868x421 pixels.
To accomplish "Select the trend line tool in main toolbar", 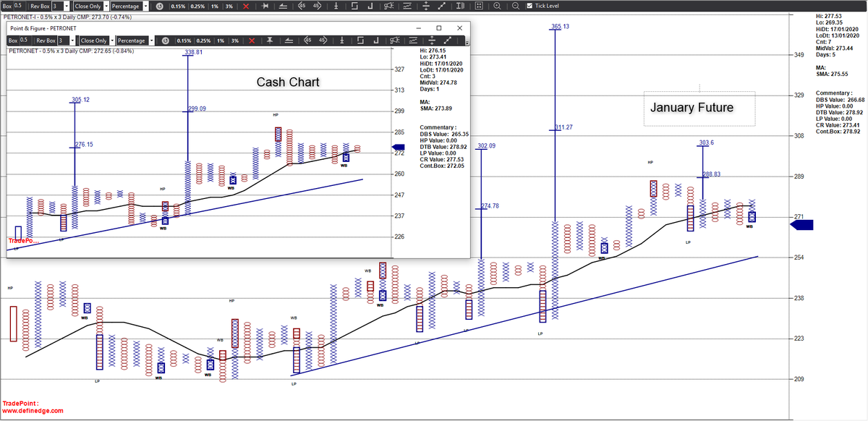I will [283, 6].
